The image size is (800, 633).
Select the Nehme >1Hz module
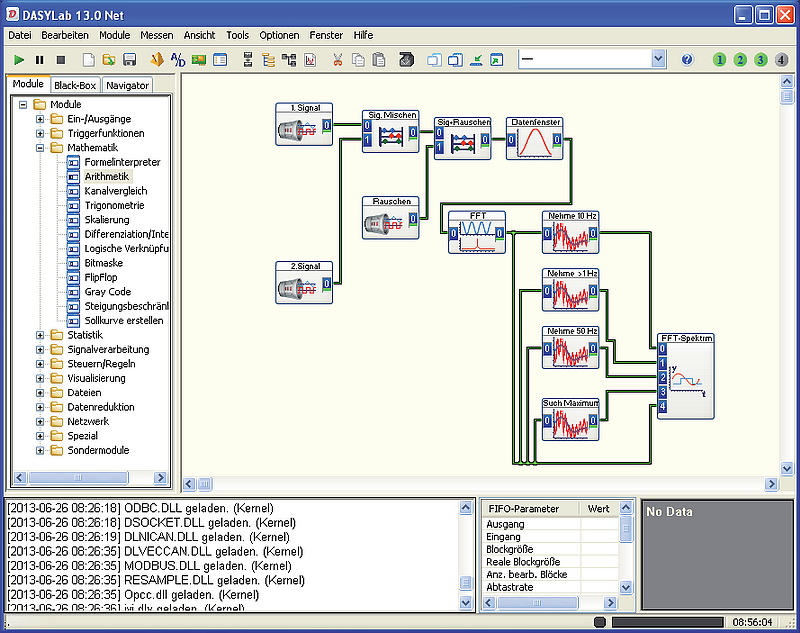pos(570,290)
